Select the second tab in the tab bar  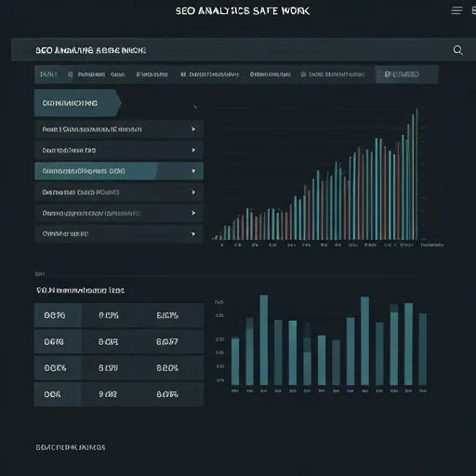point(97,74)
